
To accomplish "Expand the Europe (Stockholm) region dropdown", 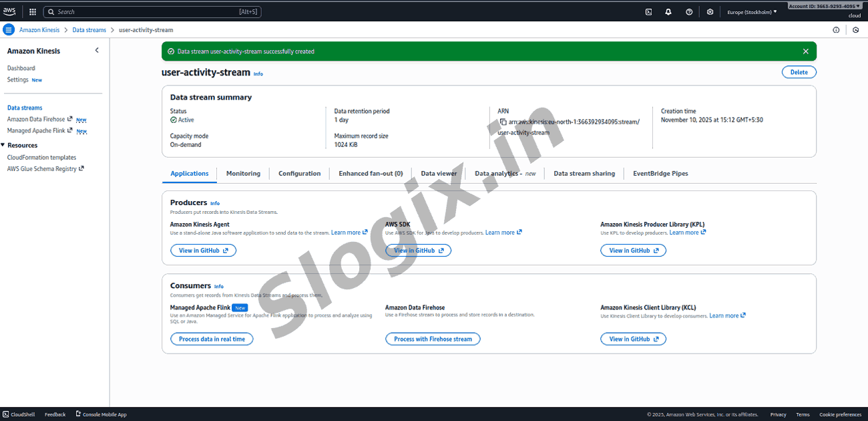I will tap(752, 12).
